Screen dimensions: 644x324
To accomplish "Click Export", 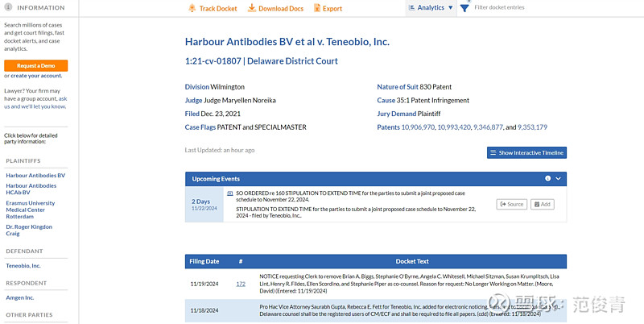I will (x=328, y=8).
